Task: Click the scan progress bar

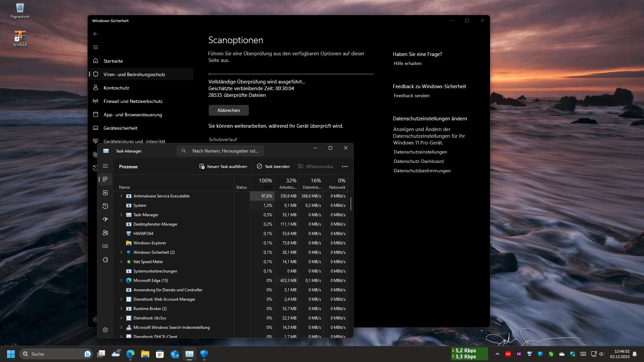Action: tap(291, 74)
